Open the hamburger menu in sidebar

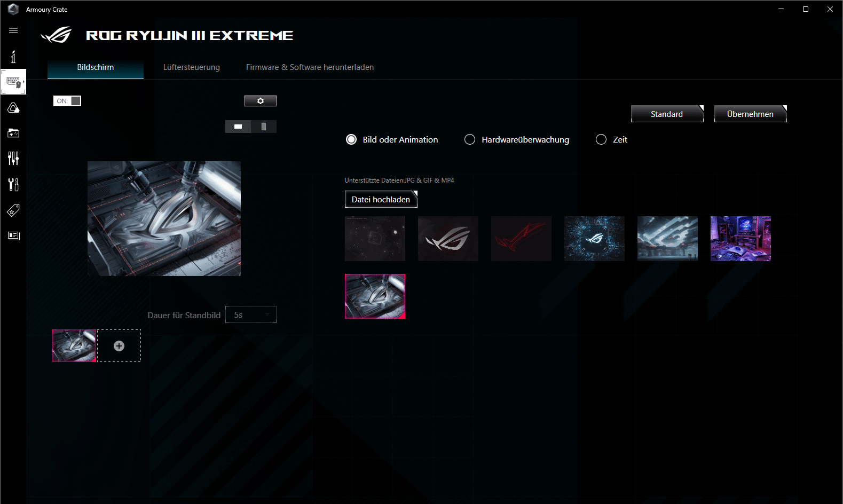(x=13, y=30)
